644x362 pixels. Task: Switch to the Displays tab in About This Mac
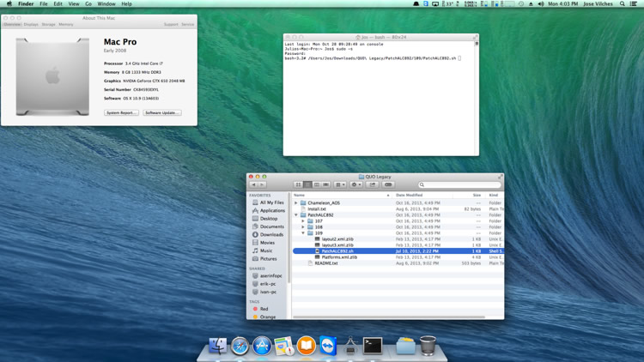[x=31, y=25]
